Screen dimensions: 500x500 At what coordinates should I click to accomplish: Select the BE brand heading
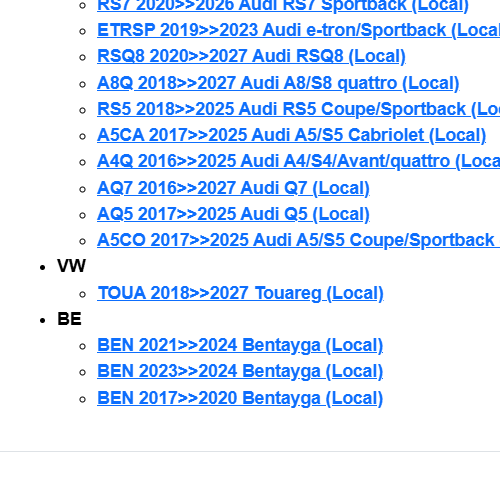[69, 319]
